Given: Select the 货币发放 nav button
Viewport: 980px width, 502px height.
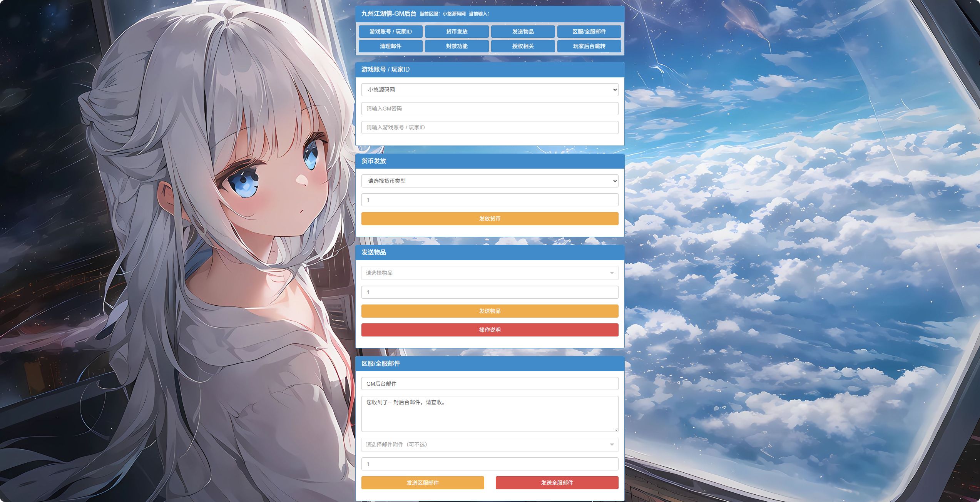Looking at the screenshot, I should click(457, 32).
